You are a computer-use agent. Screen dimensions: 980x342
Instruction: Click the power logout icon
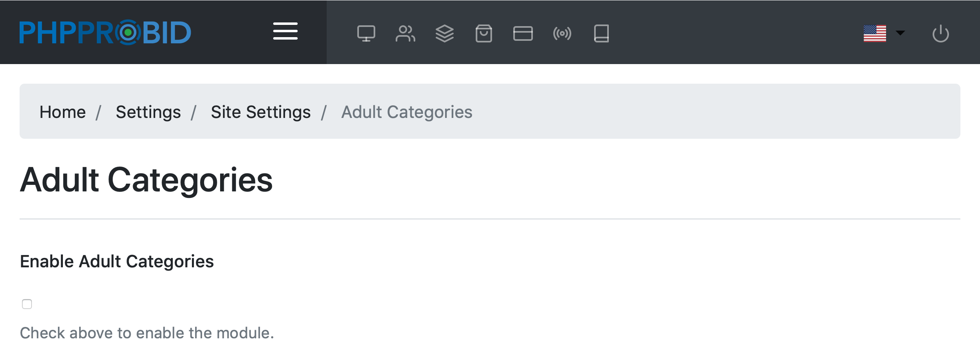(940, 33)
